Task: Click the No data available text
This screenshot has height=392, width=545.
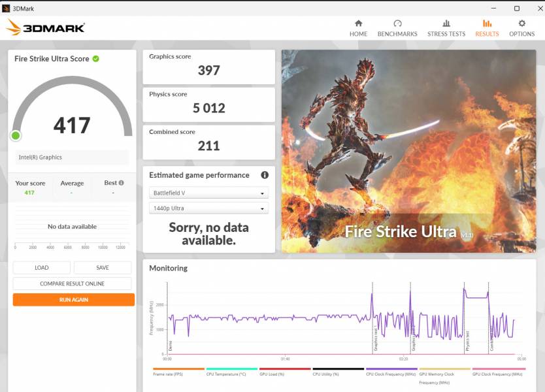Action: 73,227
